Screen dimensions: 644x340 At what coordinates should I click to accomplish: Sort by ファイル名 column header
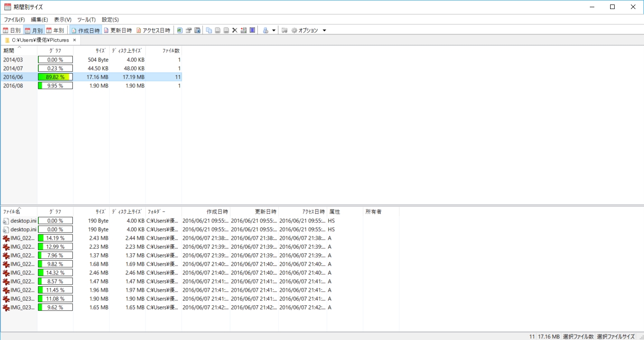[19, 211]
